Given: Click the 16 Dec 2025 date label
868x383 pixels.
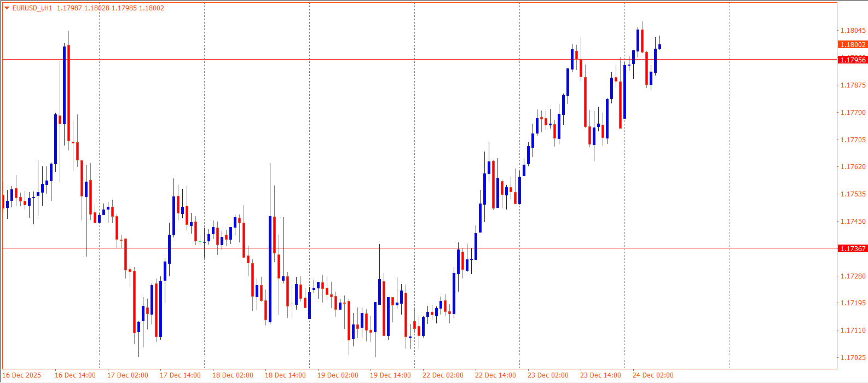Looking at the screenshot, I should pos(22,375).
